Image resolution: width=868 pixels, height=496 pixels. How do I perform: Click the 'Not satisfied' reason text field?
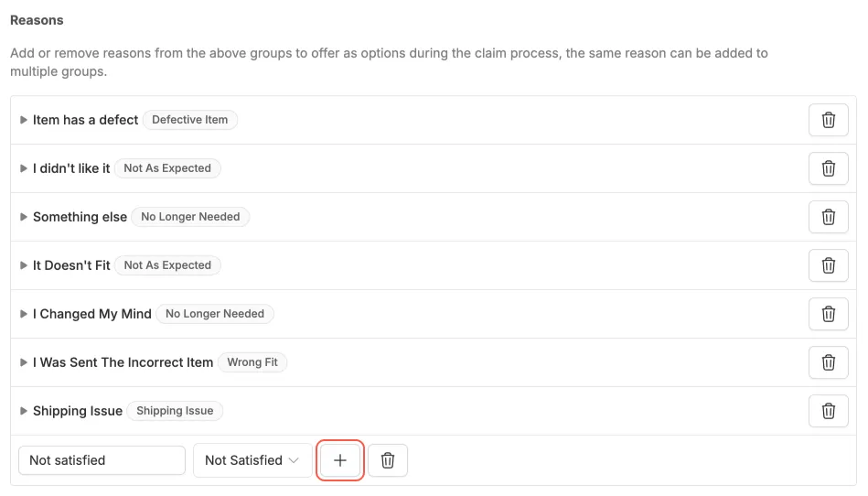(102, 460)
